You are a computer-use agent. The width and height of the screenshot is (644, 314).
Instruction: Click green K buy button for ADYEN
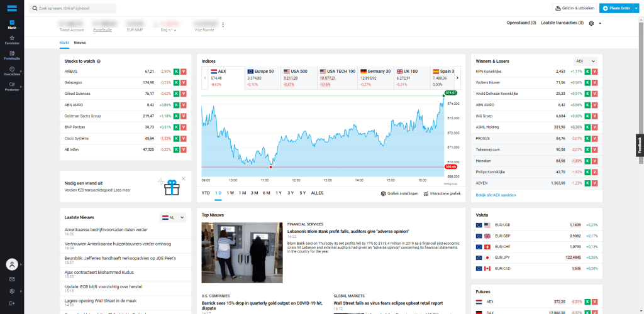tap(587, 183)
